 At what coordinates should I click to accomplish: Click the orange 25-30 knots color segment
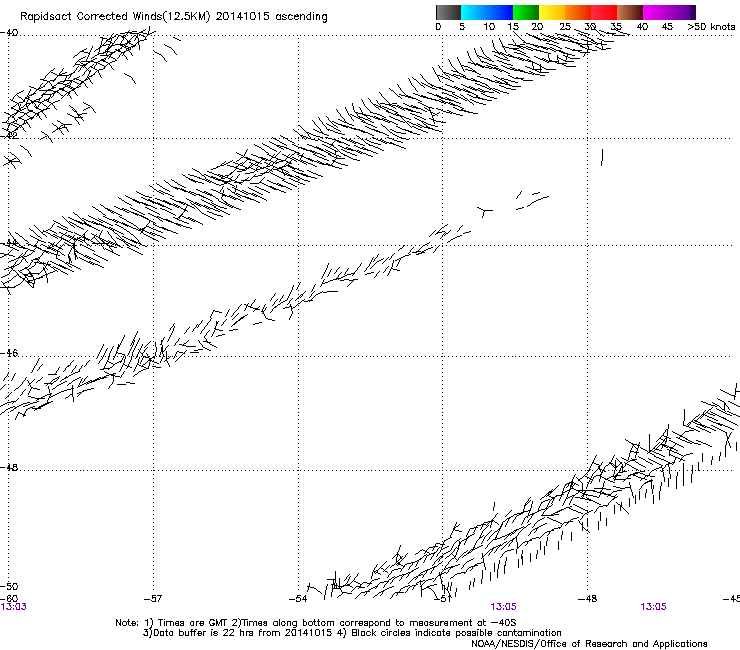pyautogui.click(x=578, y=12)
